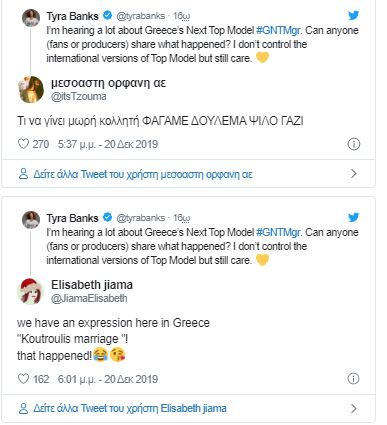This screenshot has height=425, width=387.
Task: Expand chevron next to μεσοαστη ορφανη αε tweets
Action: [354, 174]
